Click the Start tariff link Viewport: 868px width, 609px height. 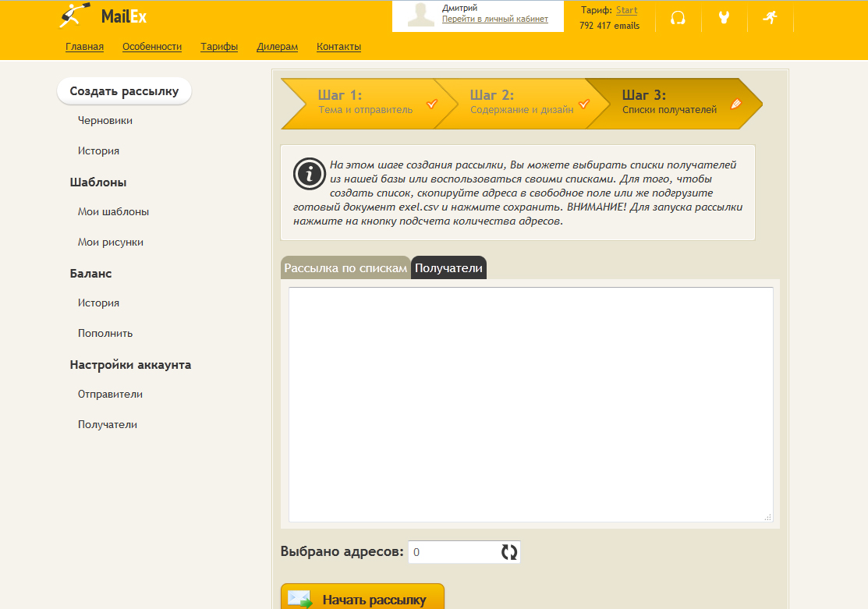tap(626, 10)
